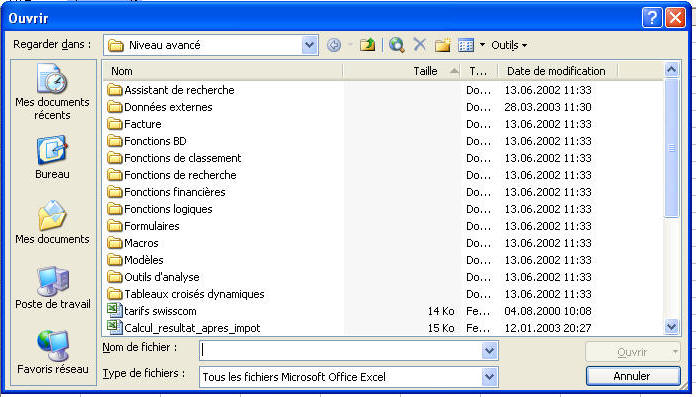Sort by the Date de modification column
Viewport: 696px width, 397px height.
[557, 71]
